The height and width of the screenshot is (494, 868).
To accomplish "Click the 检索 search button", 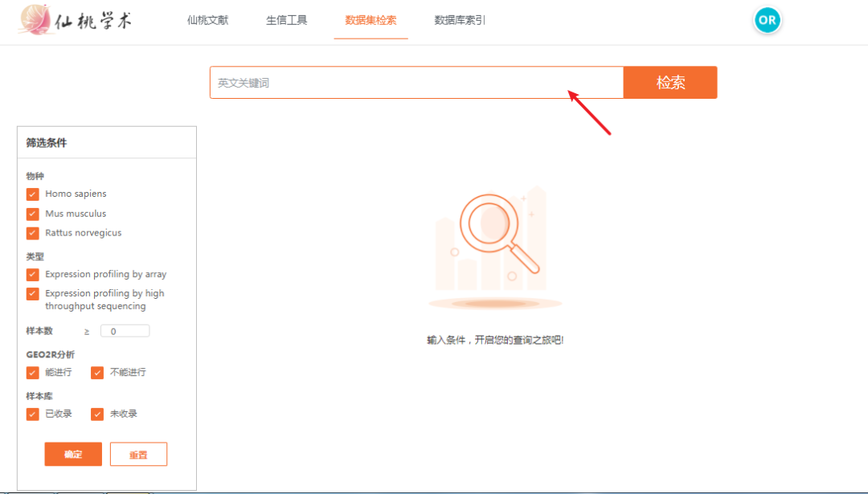I will pos(669,82).
